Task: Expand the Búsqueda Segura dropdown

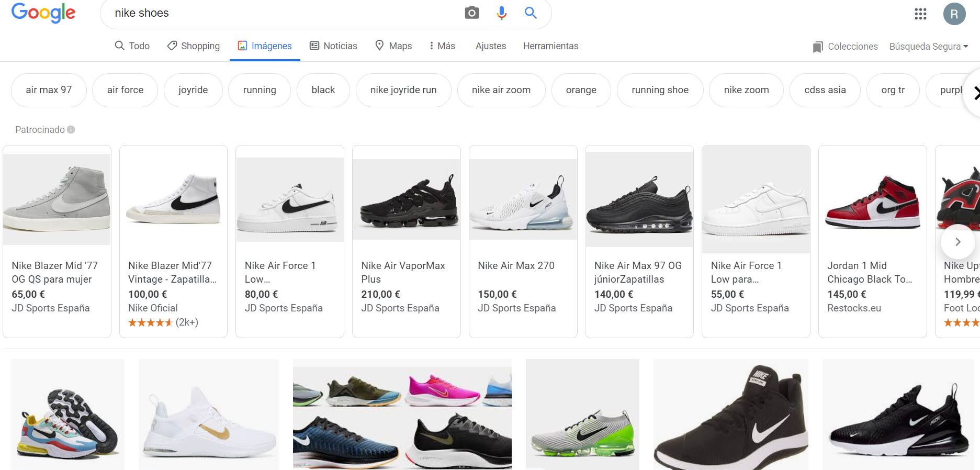Action: tap(929, 47)
